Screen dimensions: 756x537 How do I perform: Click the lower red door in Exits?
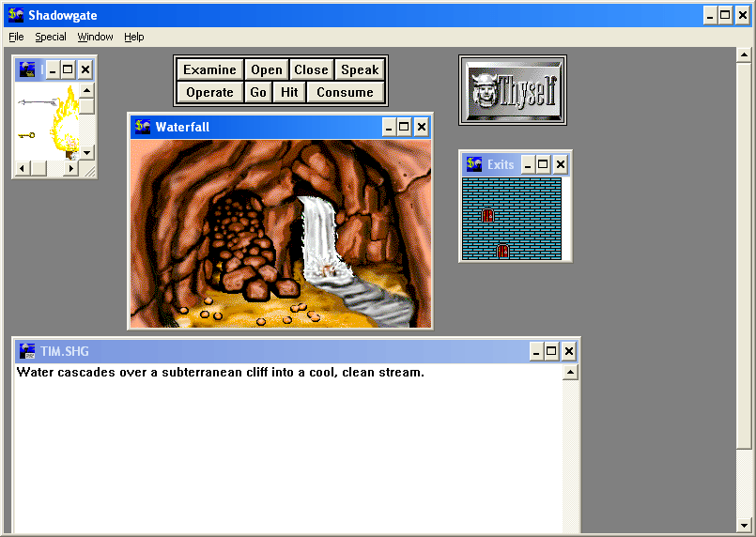coord(502,251)
